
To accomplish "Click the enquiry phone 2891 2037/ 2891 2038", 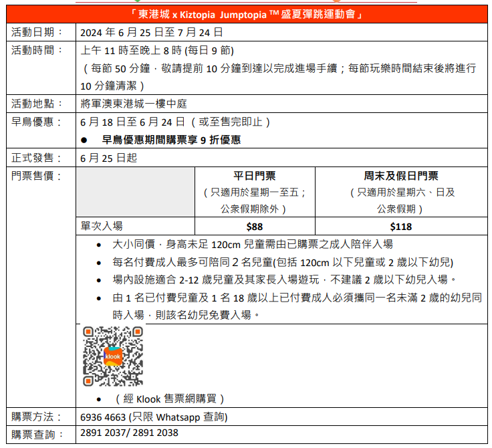I will [x=129, y=433].
